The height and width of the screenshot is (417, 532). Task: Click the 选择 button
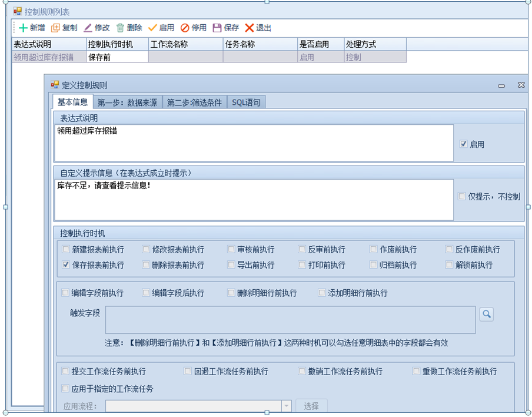point(311,406)
